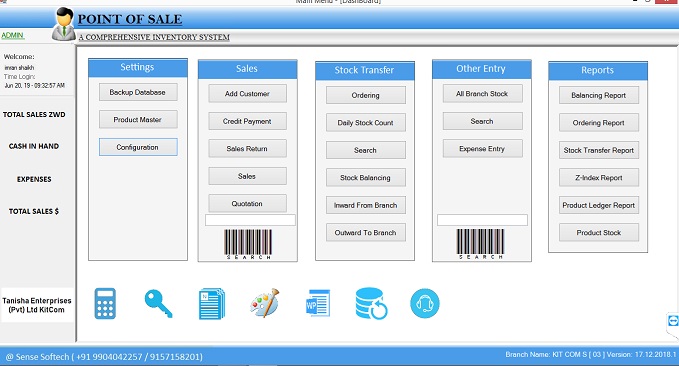This screenshot has height=366, width=679.
Task: Click the TOTAL SALES ZWD label
Action: [34, 115]
